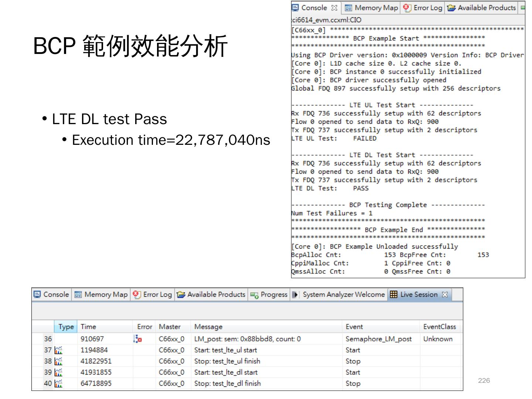This screenshot has height=399, width=532.
Task: Click chart type icon in row 38
Action: point(58,361)
